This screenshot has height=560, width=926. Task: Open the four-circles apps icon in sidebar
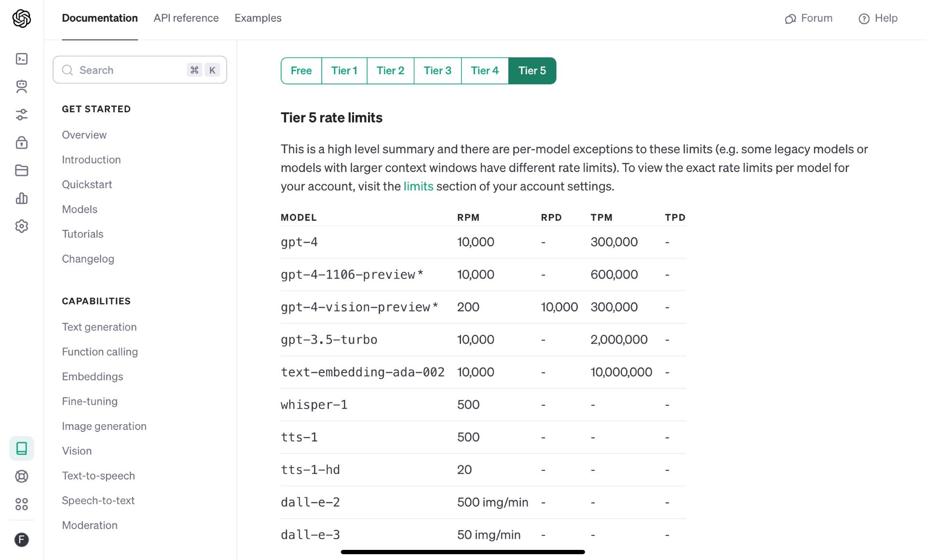22,504
